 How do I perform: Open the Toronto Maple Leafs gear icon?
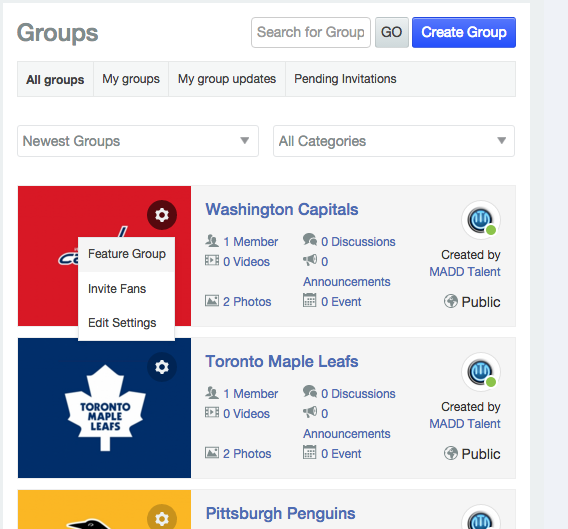click(162, 367)
